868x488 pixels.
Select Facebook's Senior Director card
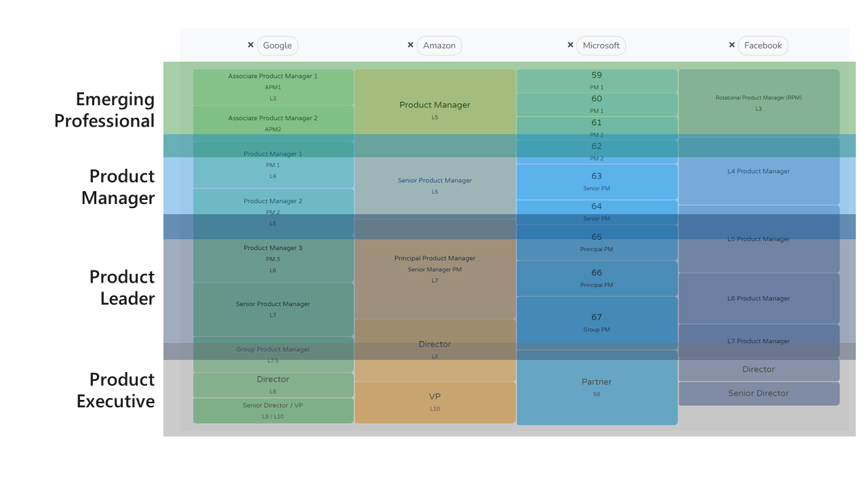coord(758,393)
